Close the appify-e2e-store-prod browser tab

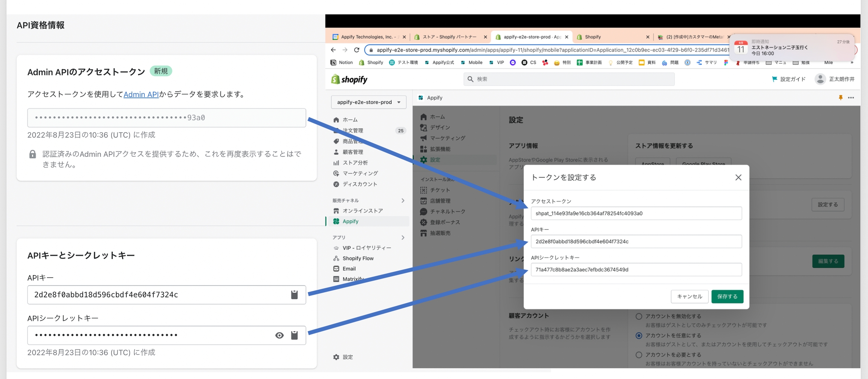[567, 37]
